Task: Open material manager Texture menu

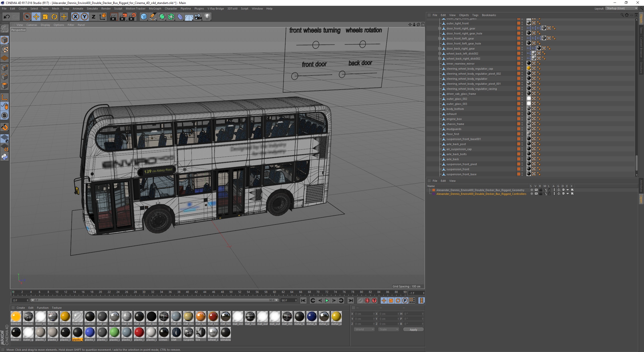Action: pos(57,308)
